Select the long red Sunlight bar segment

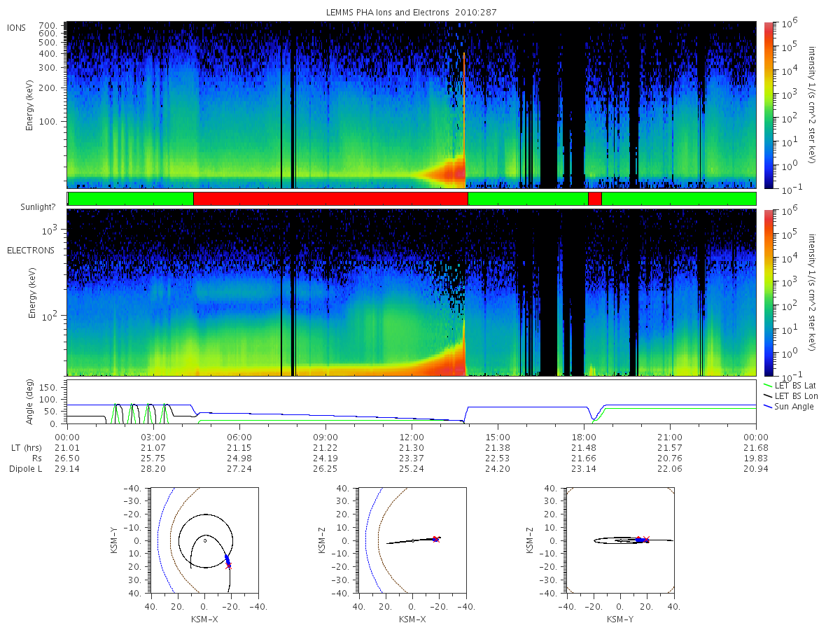pos(330,199)
